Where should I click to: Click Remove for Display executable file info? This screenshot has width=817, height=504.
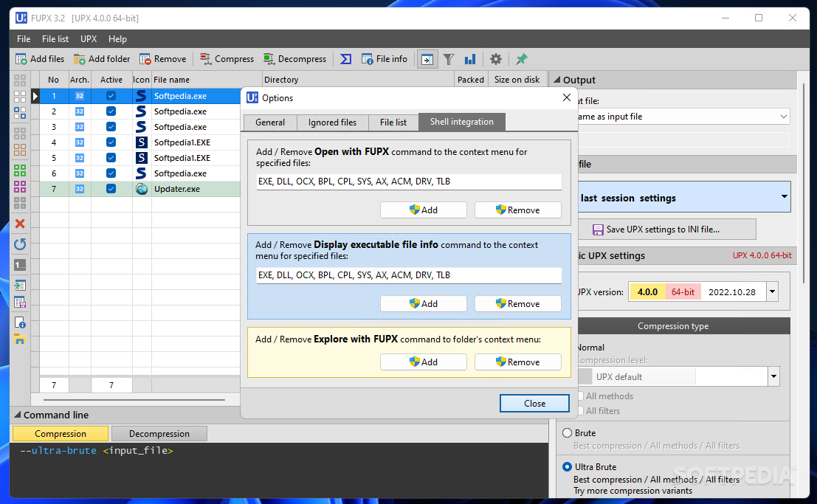tap(518, 304)
